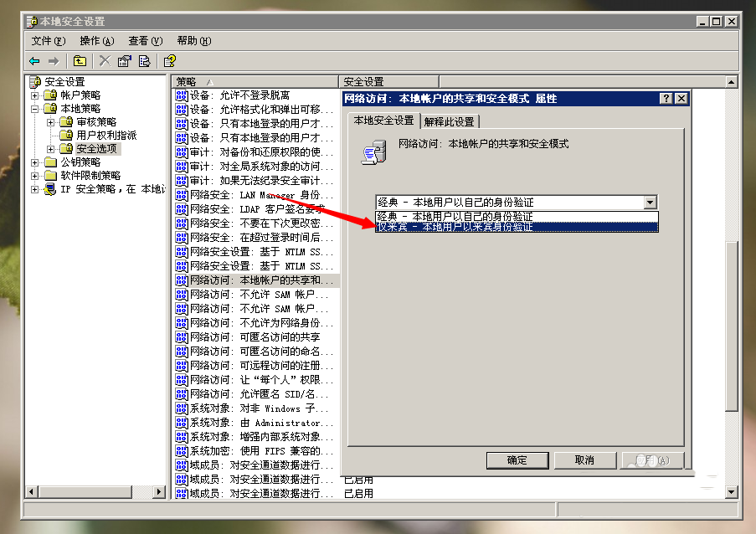This screenshot has height=534, width=756.
Task: Click policy icon beside 系统加密: 使用 FIPS 兼容的
Action: pyautogui.click(x=182, y=451)
